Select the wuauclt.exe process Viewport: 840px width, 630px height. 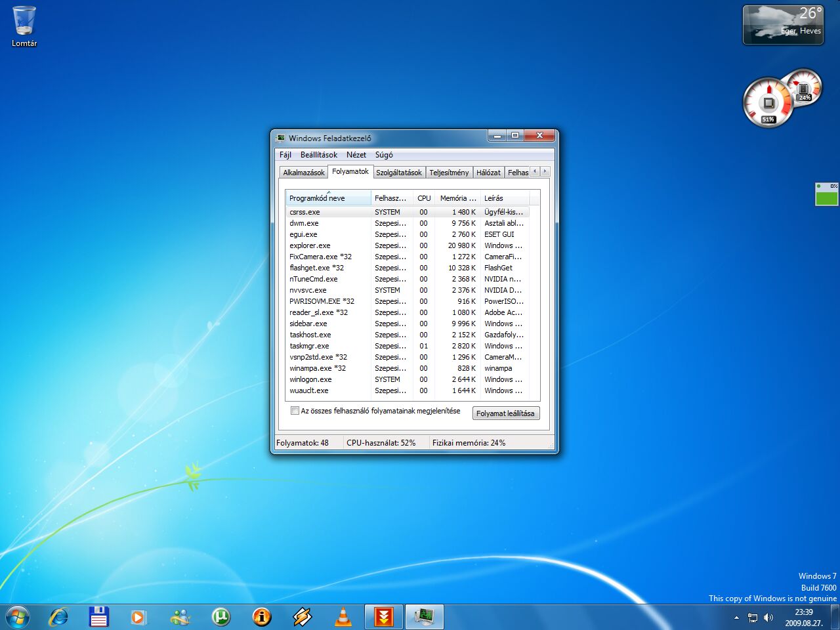point(408,390)
